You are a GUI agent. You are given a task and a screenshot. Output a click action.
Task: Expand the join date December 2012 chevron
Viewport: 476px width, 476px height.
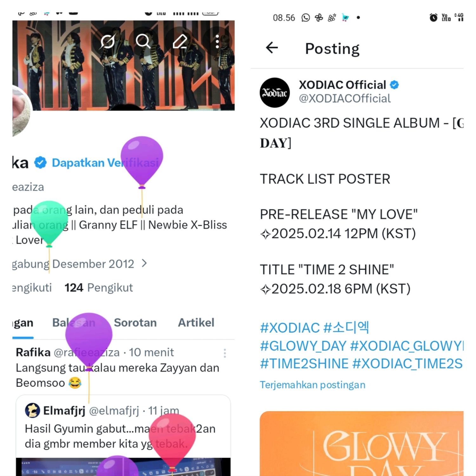(x=144, y=263)
